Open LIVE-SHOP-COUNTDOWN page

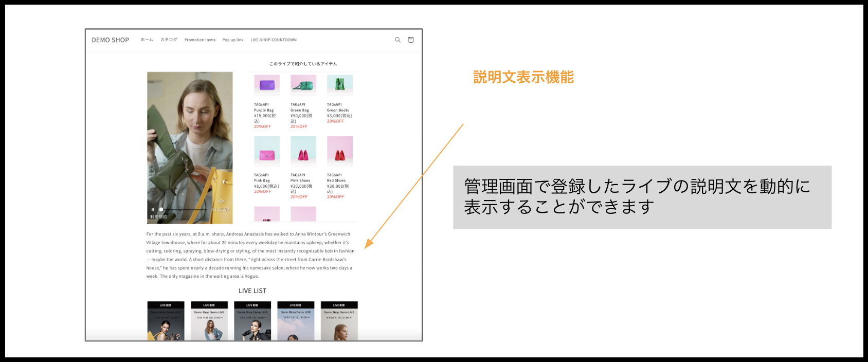[274, 40]
